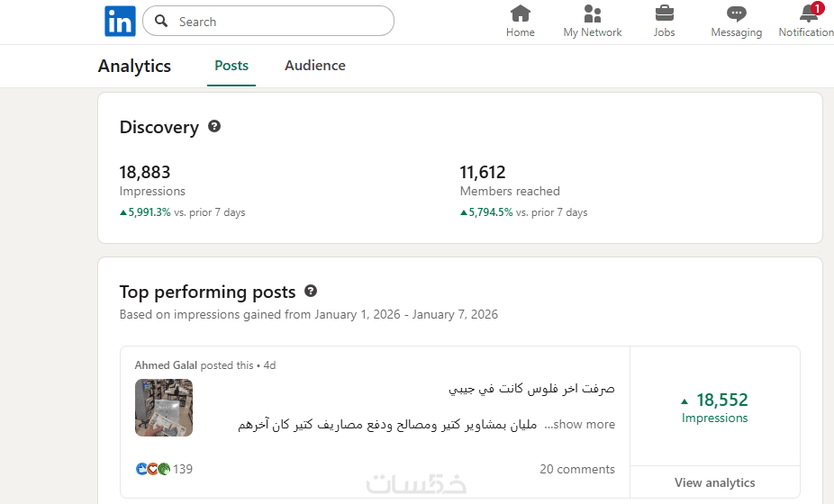Click the 139 reactions count
834x504 pixels.
click(x=183, y=469)
